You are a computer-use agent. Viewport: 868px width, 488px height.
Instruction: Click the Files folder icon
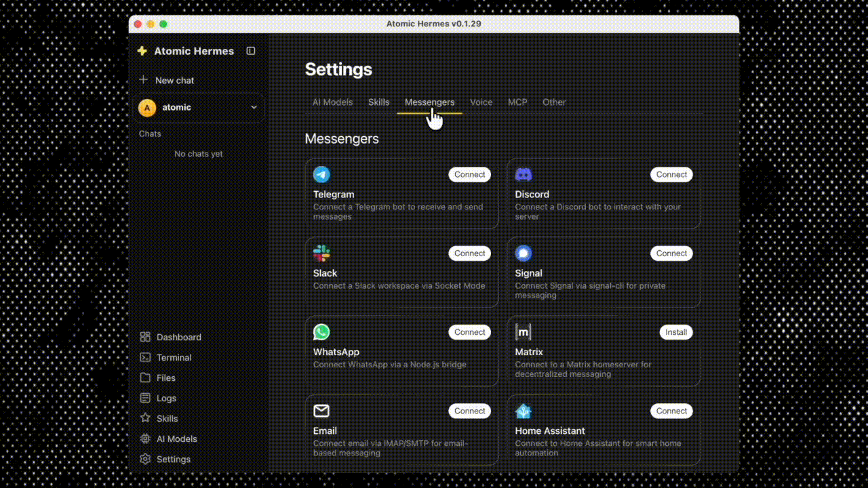tap(145, 378)
